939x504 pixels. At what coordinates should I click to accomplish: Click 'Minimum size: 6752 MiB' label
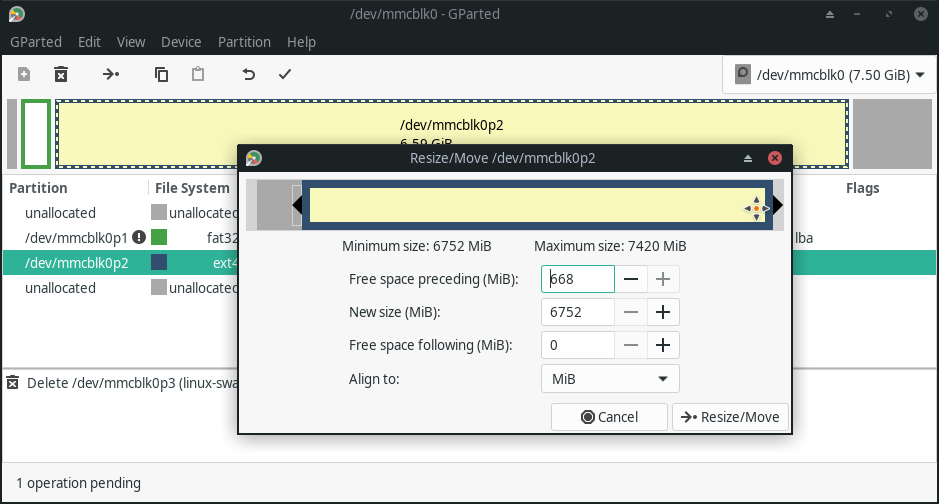[x=417, y=246]
